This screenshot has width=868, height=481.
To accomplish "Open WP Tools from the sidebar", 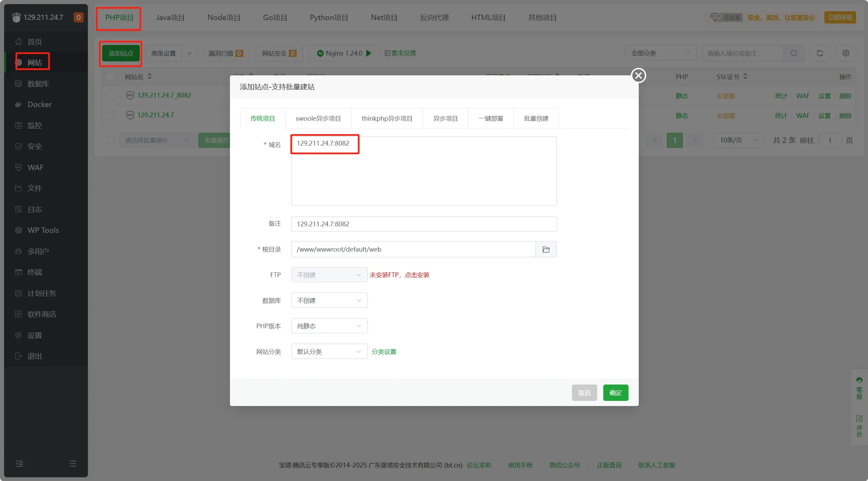I will [43, 230].
